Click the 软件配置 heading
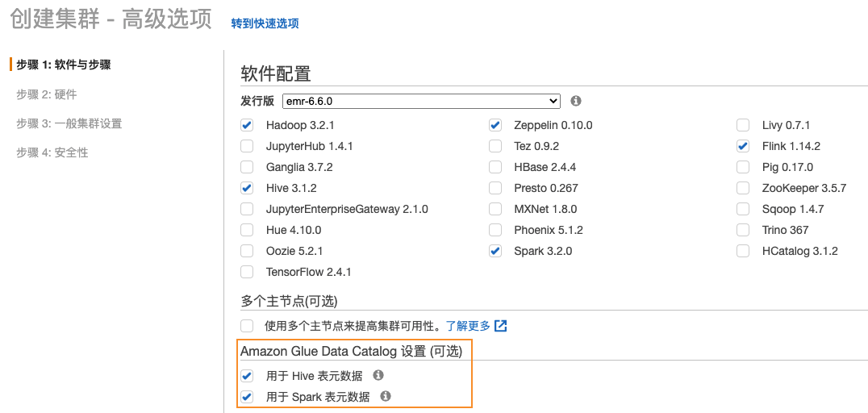The height and width of the screenshot is (413, 868). pyautogui.click(x=276, y=73)
